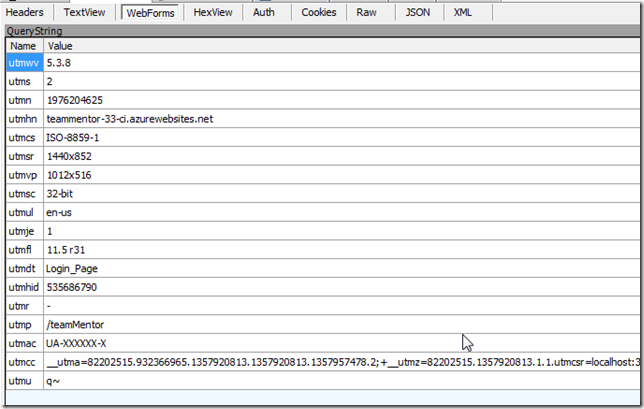
Task: View the Cookies tab
Action: (x=319, y=12)
